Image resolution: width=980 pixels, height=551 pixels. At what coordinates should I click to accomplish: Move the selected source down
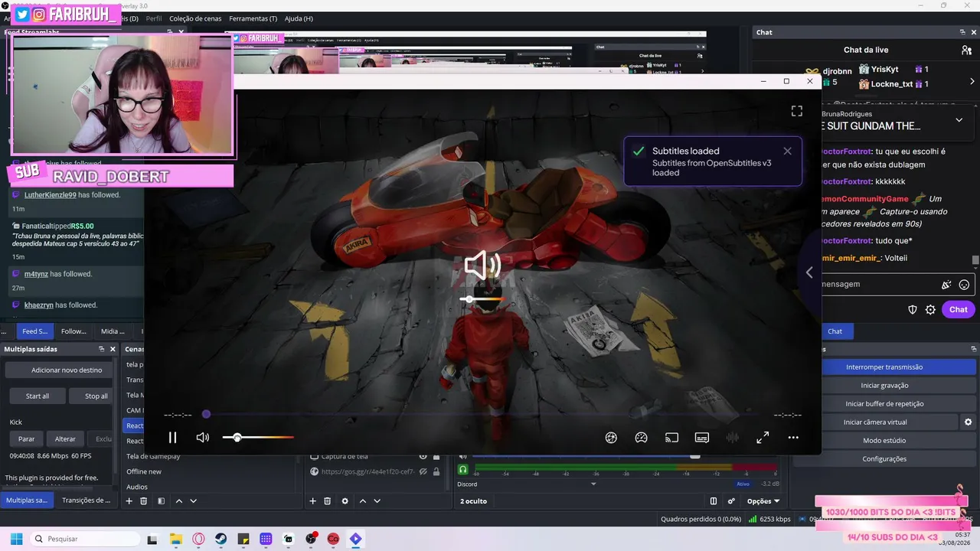377,501
